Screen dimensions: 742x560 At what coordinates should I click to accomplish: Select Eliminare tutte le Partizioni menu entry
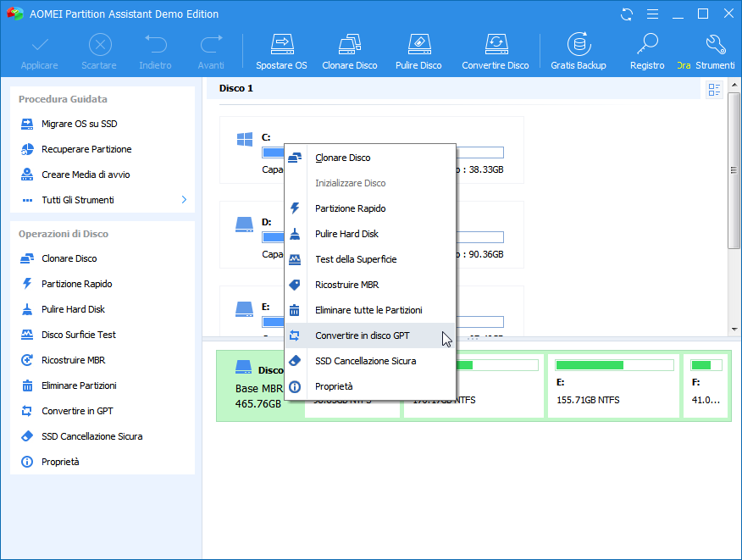click(368, 310)
